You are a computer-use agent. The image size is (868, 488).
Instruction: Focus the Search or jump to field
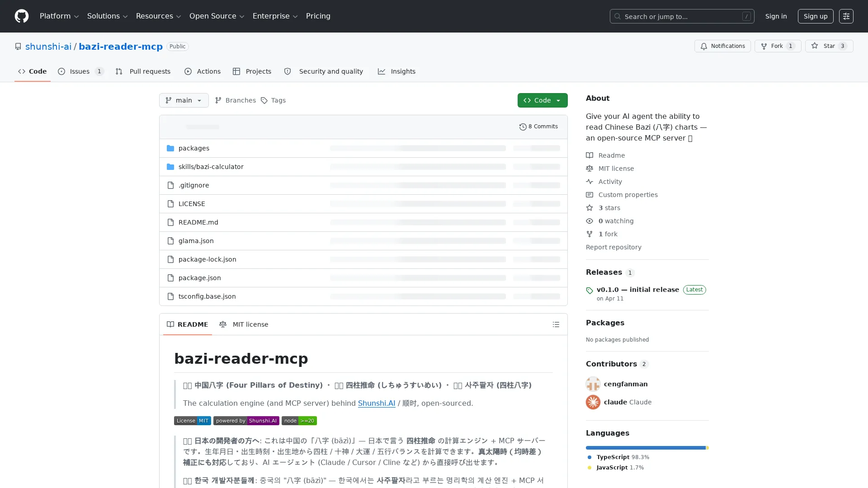click(682, 16)
